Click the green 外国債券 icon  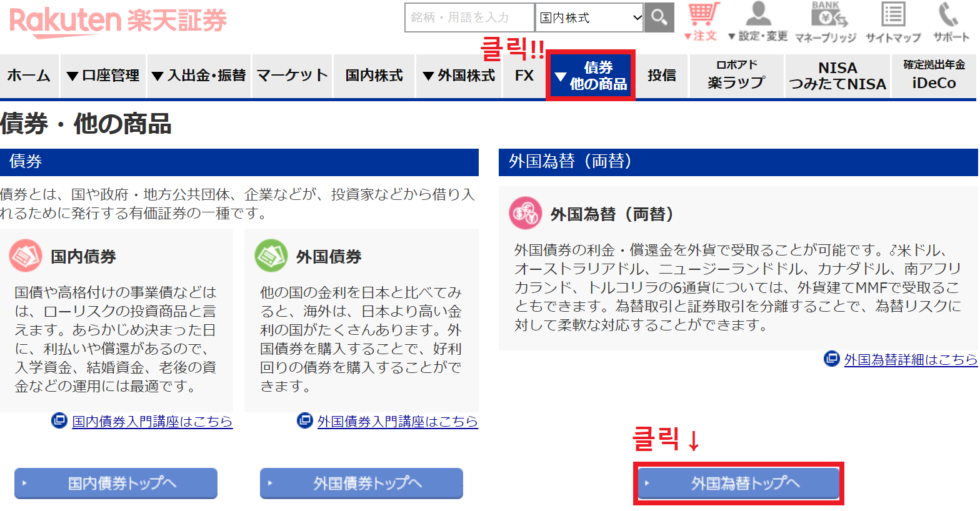coord(271,255)
